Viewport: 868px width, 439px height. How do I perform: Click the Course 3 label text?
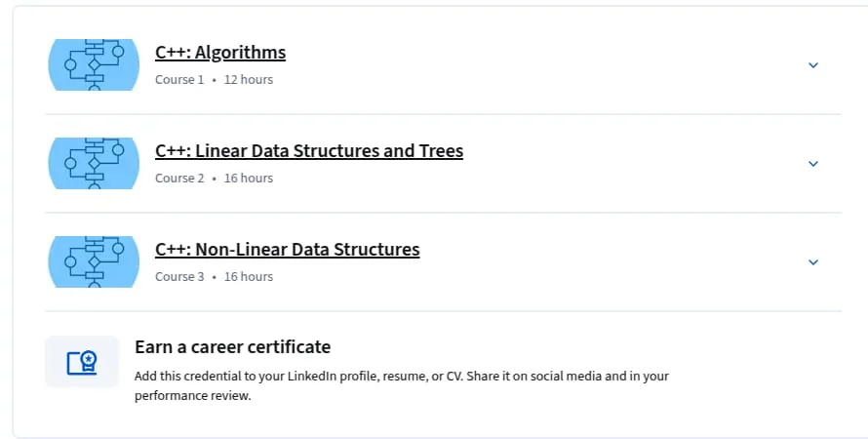click(x=179, y=277)
